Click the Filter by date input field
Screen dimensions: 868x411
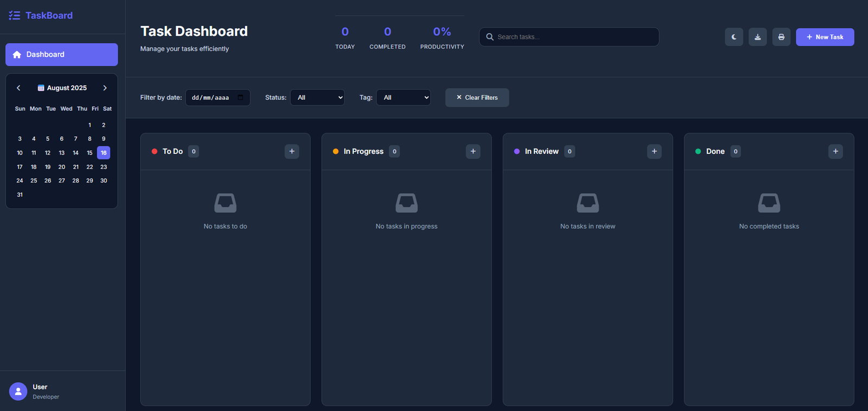tap(218, 98)
